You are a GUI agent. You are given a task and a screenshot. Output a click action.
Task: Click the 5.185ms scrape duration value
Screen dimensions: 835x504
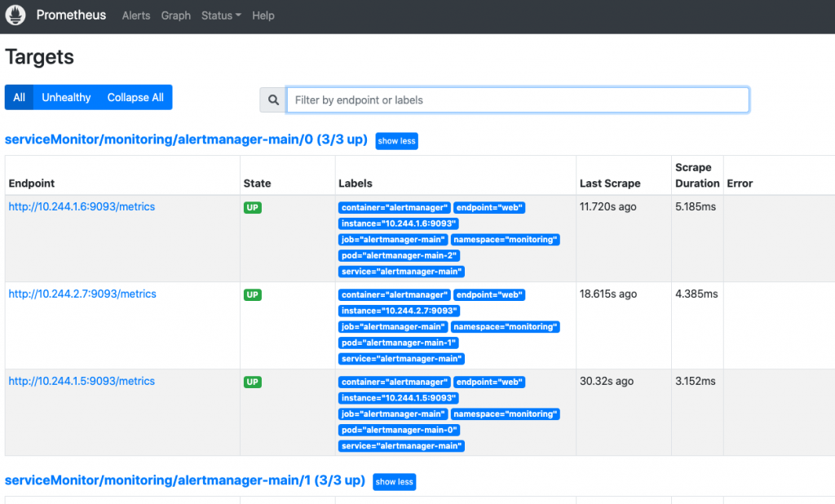pyautogui.click(x=696, y=206)
